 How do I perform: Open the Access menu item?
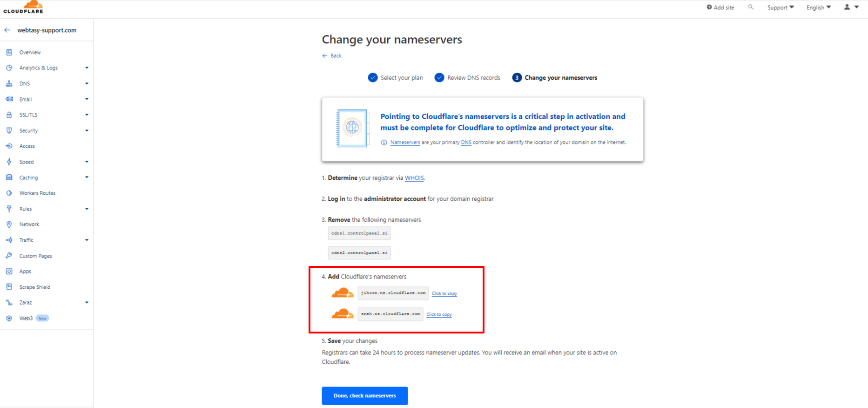(x=27, y=146)
